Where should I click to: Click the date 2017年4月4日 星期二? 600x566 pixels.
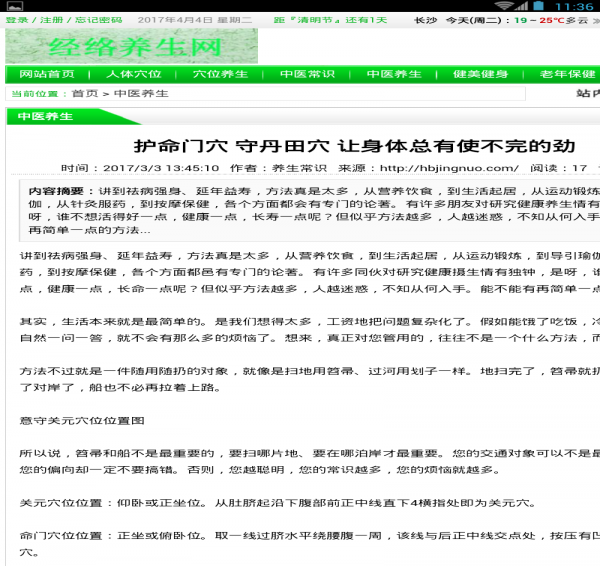click(x=195, y=20)
